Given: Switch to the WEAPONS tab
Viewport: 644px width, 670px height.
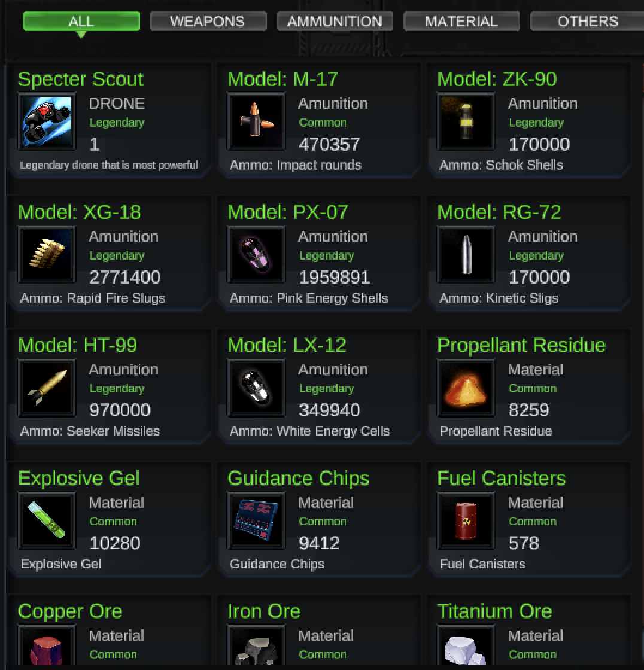Looking at the screenshot, I should tap(208, 21).
